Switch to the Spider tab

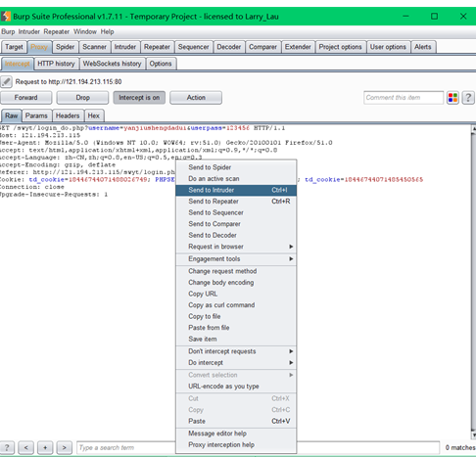click(66, 47)
